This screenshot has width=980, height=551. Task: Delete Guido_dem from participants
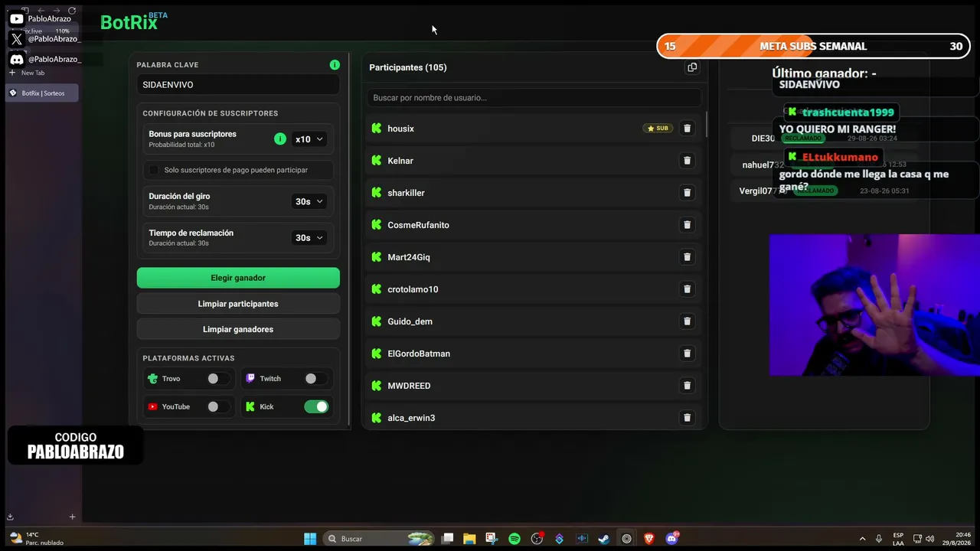point(687,321)
